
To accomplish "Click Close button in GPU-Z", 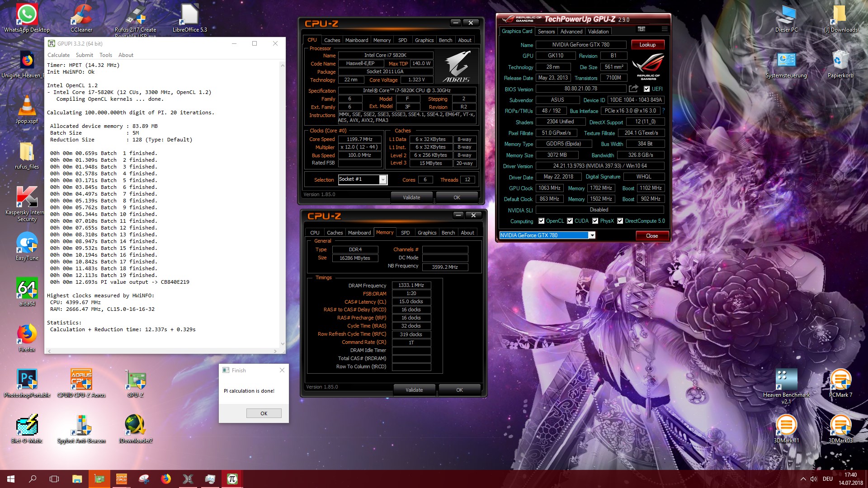I will (x=652, y=236).
